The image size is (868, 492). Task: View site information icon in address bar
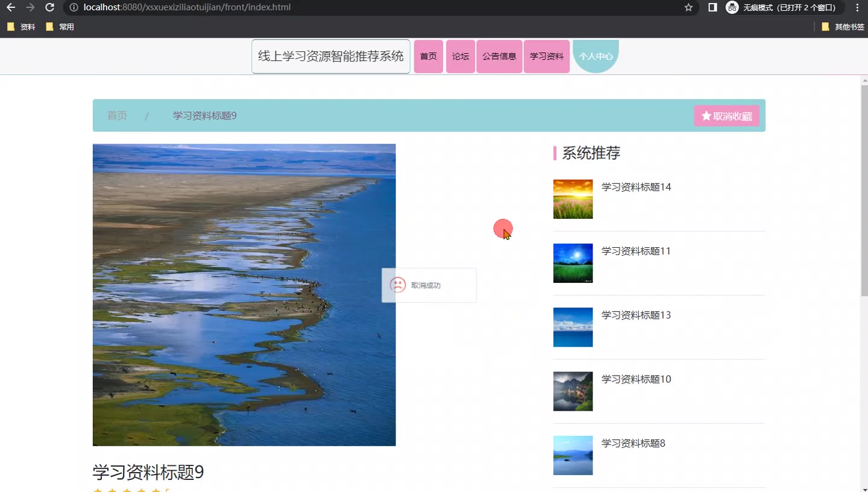click(74, 8)
